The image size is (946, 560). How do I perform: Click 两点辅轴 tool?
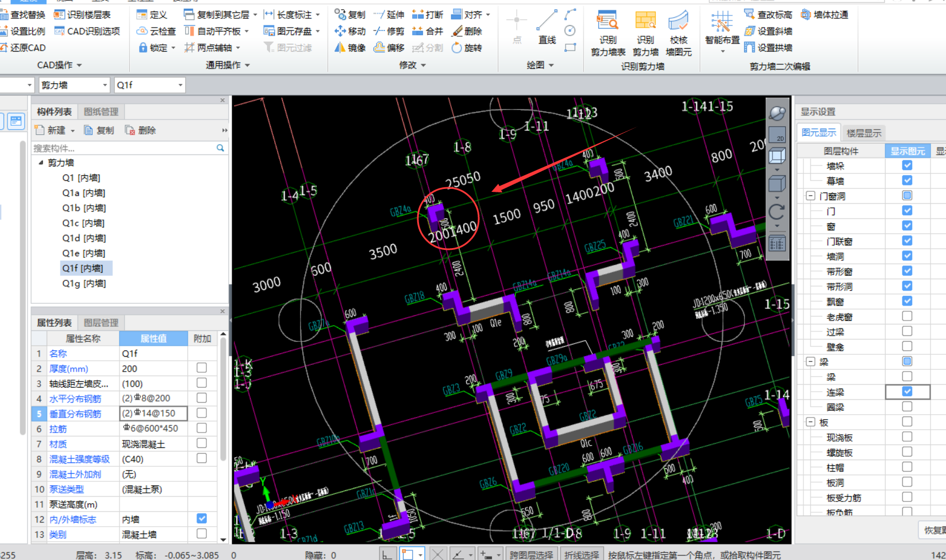(x=211, y=48)
